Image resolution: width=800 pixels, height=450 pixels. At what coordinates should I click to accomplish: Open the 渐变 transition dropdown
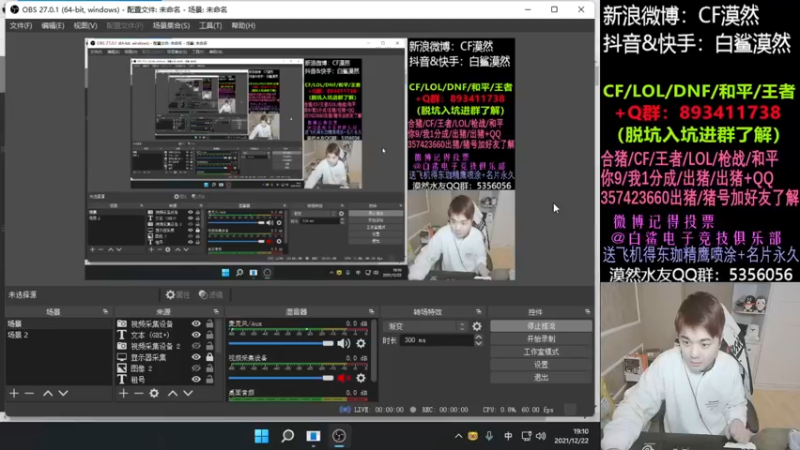(x=426, y=326)
